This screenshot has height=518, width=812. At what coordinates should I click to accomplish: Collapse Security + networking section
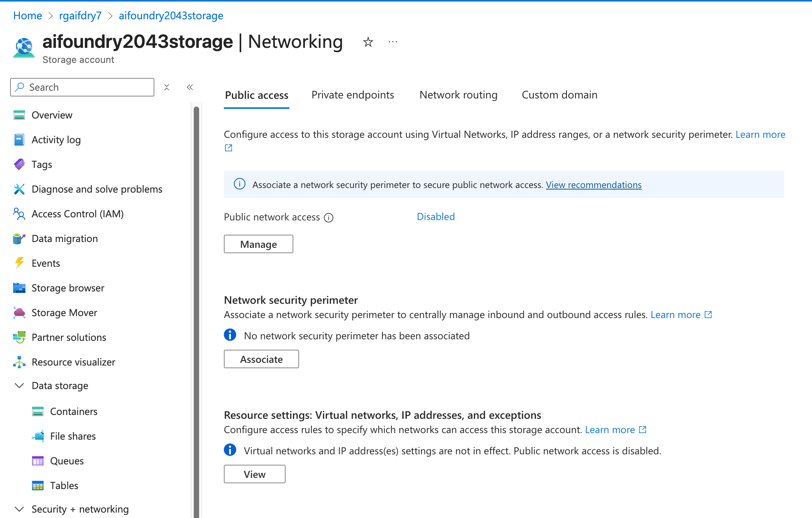pos(19,509)
